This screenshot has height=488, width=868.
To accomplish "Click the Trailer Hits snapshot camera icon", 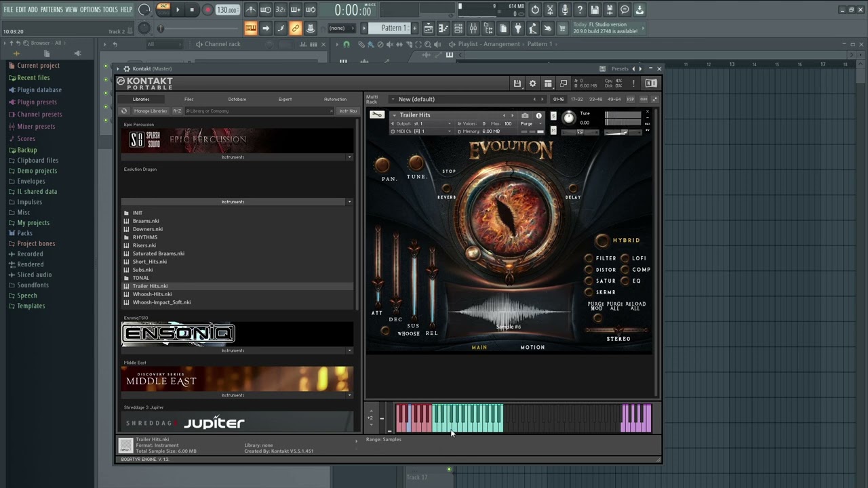I will pos(525,115).
